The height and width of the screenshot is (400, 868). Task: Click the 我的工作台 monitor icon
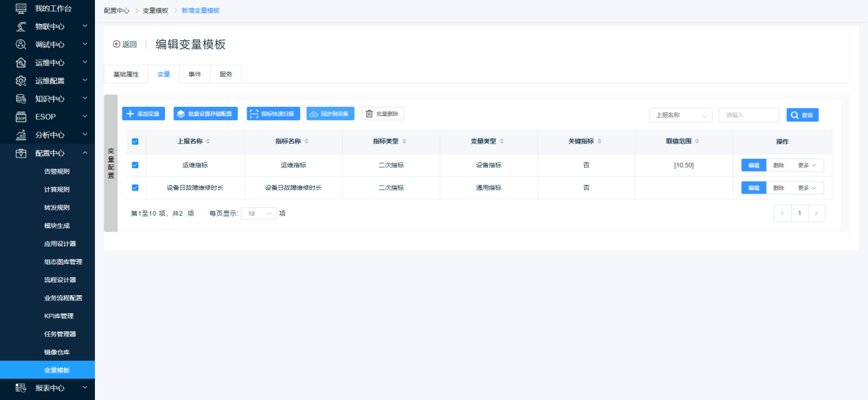[21, 8]
